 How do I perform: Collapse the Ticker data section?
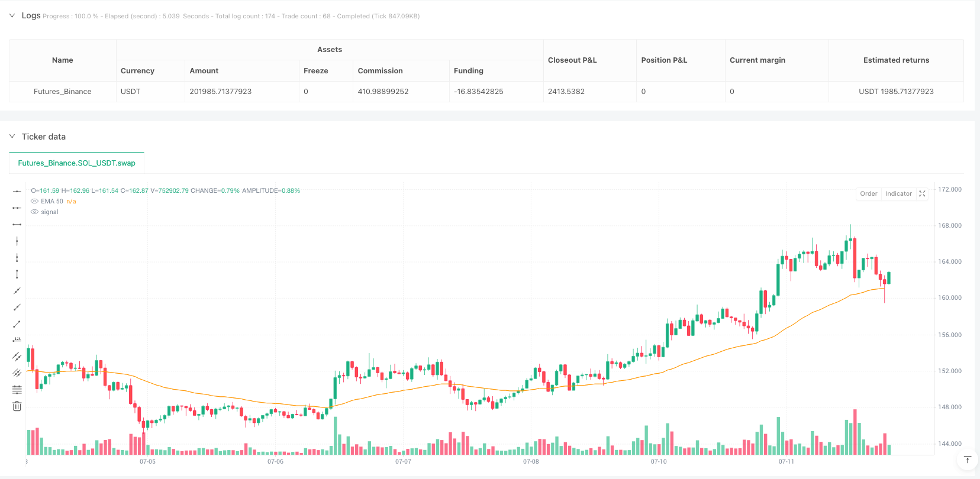[x=12, y=137]
